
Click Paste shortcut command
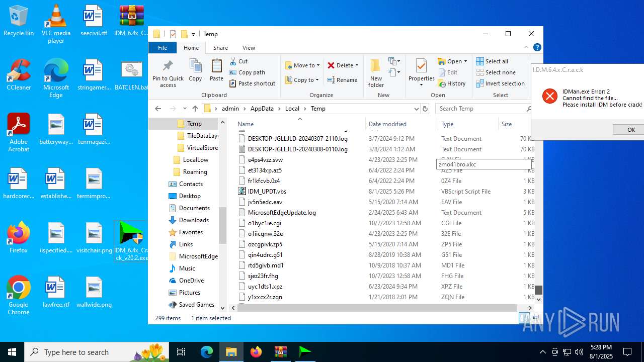click(252, 83)
